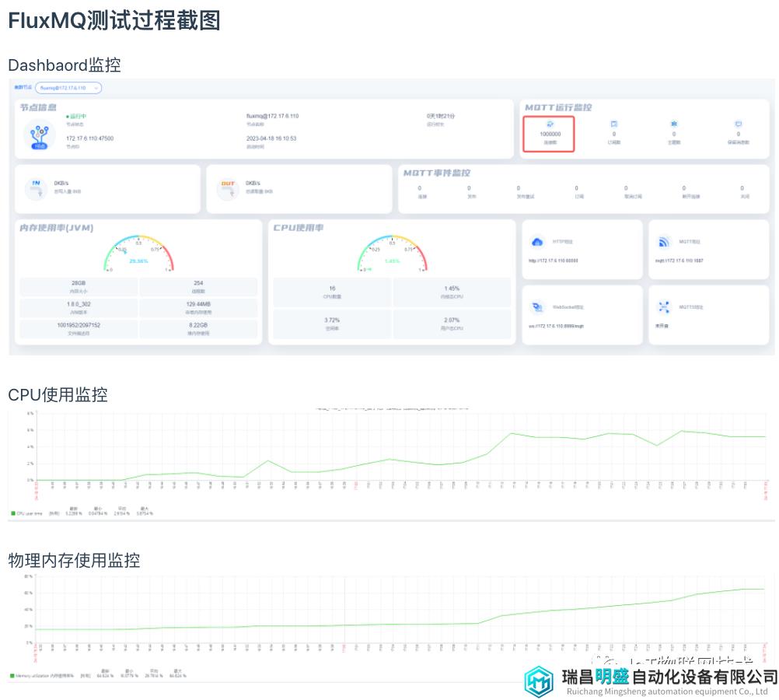The height and width of the screenshot is (700, 779).
Task: Click the Memory utilization legend entry
Action: coord(42,676)
